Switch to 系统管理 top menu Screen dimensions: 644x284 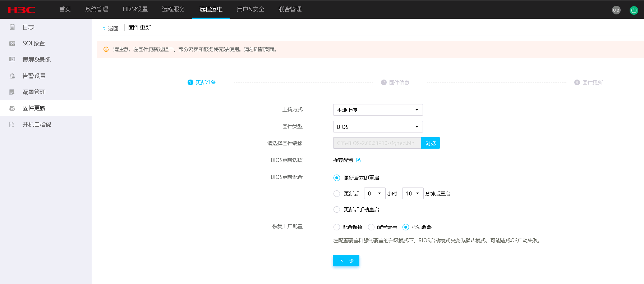point(97,9)
